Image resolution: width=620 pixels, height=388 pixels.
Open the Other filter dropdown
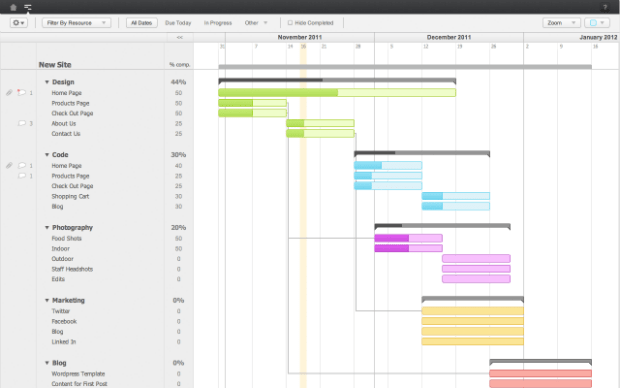[256, 23]
